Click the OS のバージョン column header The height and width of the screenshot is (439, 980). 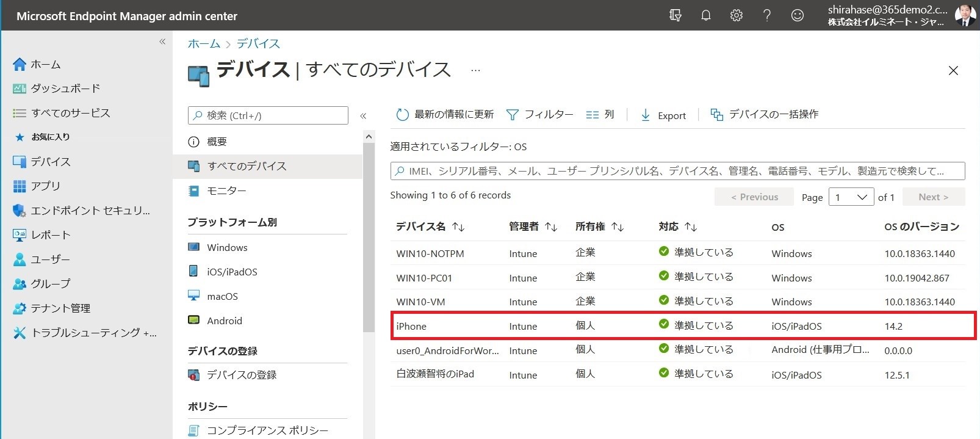pos(922,227)
